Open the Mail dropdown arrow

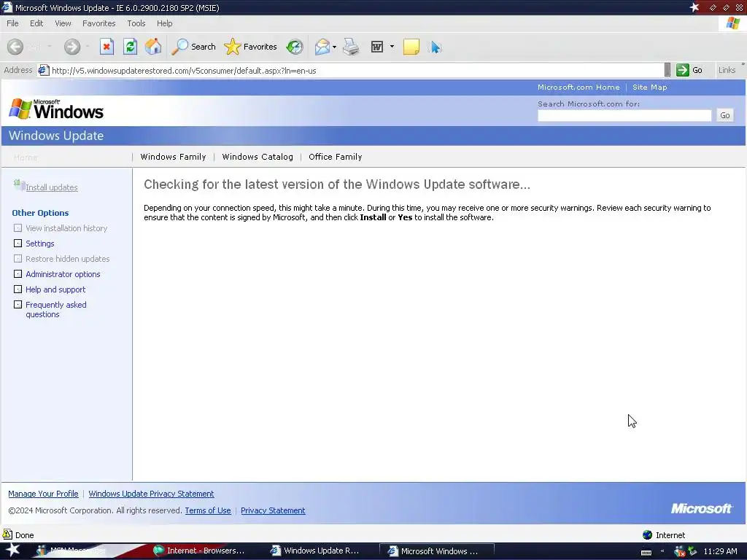[334, 47]
